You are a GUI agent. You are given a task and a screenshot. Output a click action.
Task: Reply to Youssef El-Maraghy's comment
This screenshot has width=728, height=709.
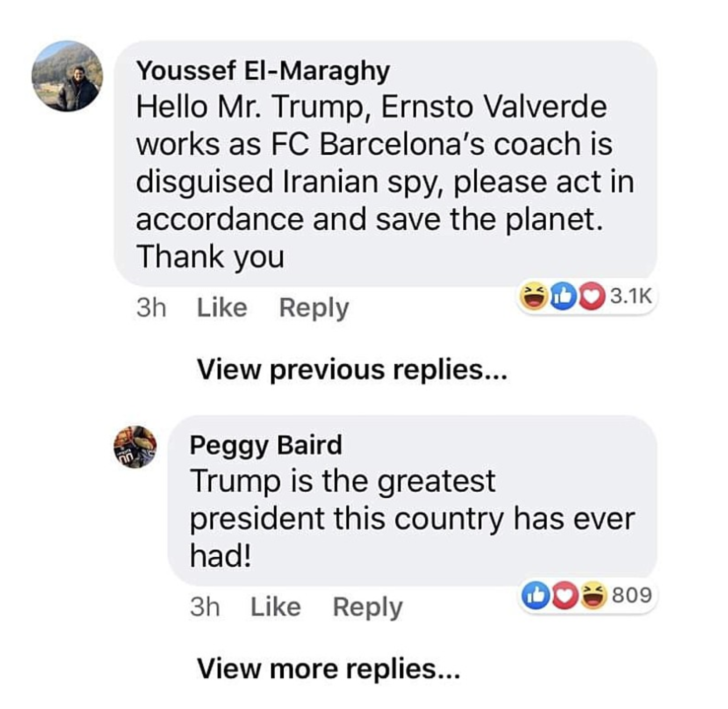coord(314,308)
